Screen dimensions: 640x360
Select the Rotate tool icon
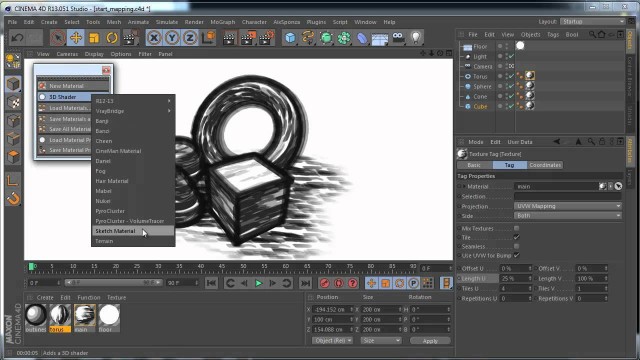click(x=112, y=38)
